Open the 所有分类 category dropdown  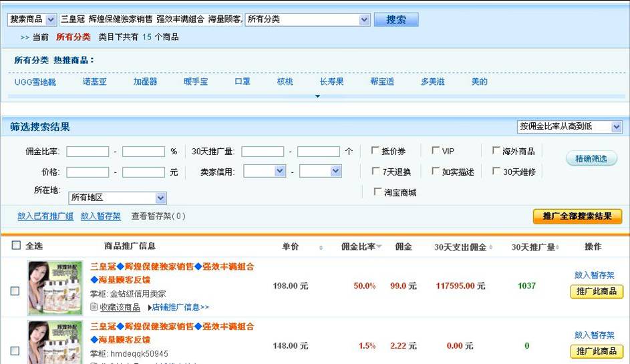point(307,19)
